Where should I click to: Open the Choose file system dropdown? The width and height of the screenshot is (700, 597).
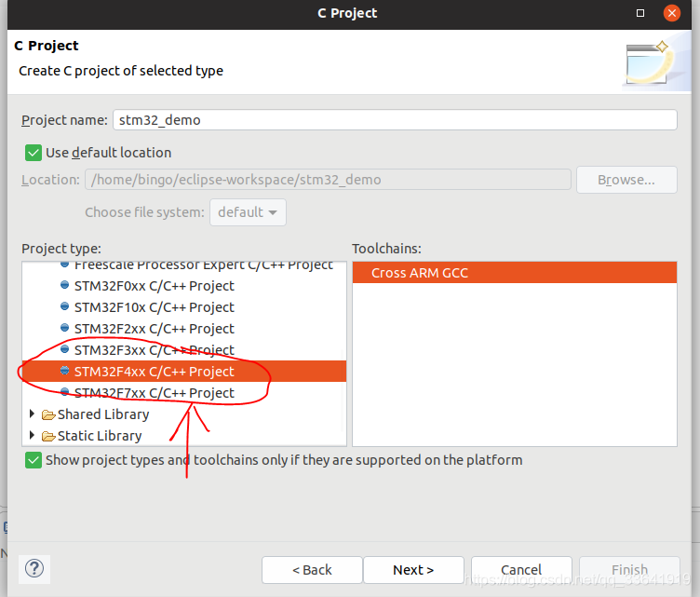pos(248,212)
